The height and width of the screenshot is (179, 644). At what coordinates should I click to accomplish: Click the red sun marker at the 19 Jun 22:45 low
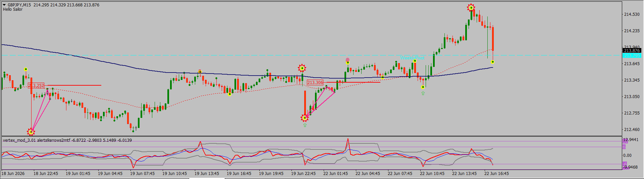coord(305,118)
